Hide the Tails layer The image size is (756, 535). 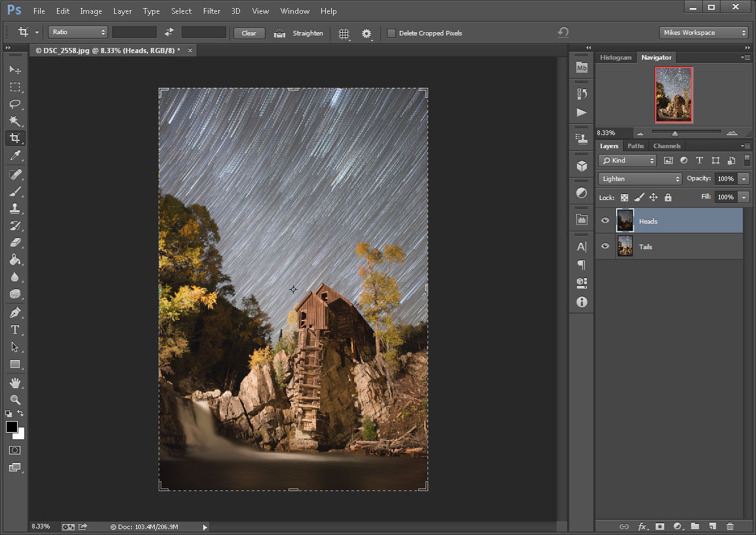tap(605, 246)
